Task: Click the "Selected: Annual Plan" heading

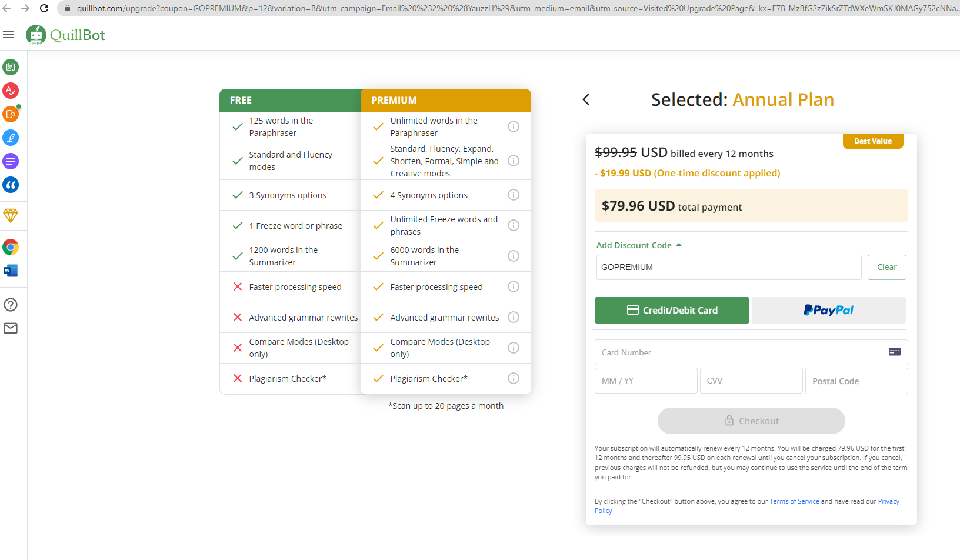Action: 742,99
